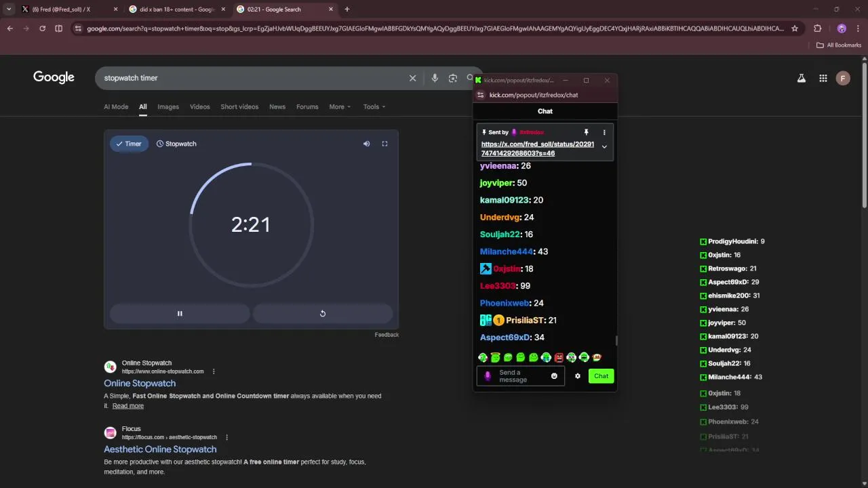The height and width of the screenshot is (488, 868).
Task: Unpin the pinned chat message
Action: (x=586, y=132)
